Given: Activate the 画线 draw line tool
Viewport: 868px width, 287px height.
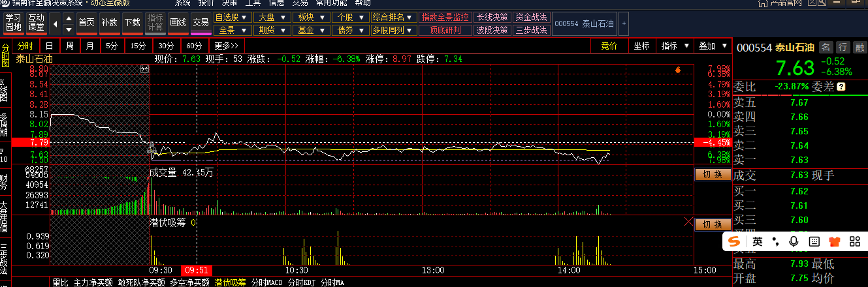Looking at the screenshot, I should pyautogui.click(x=178, y=23).
